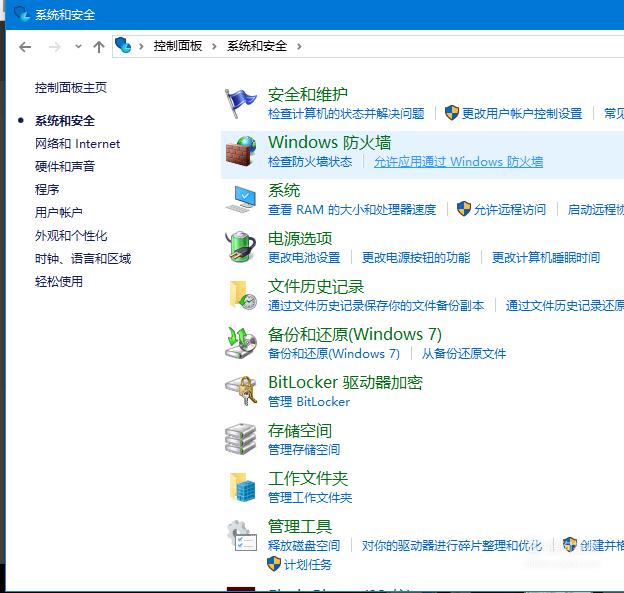Click the Power Options battery icon
The image size is (624, 593).
click(x=241, y=247)
